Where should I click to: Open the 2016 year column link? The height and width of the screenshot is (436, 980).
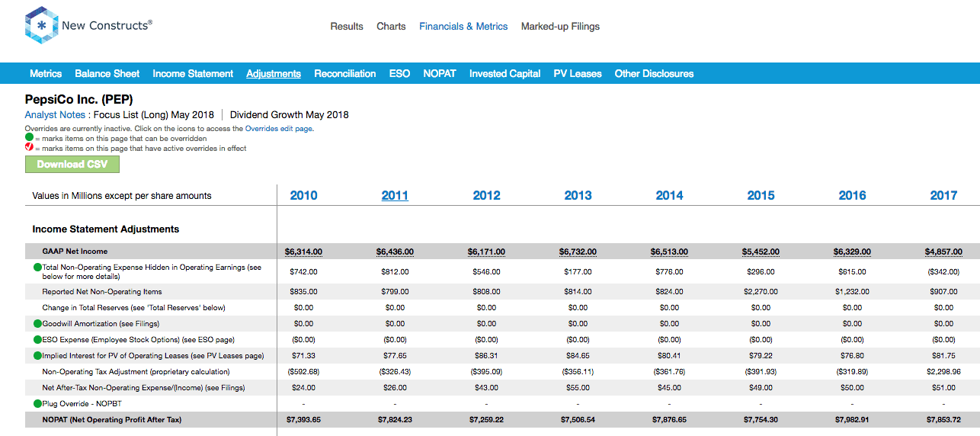tap(852, 196)
